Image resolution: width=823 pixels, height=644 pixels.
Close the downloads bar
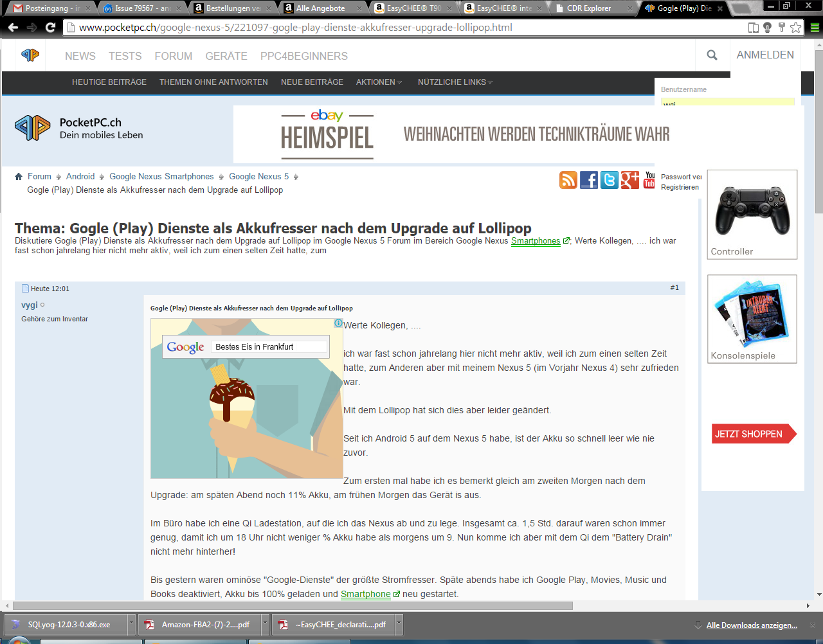(x=813, y=625)
